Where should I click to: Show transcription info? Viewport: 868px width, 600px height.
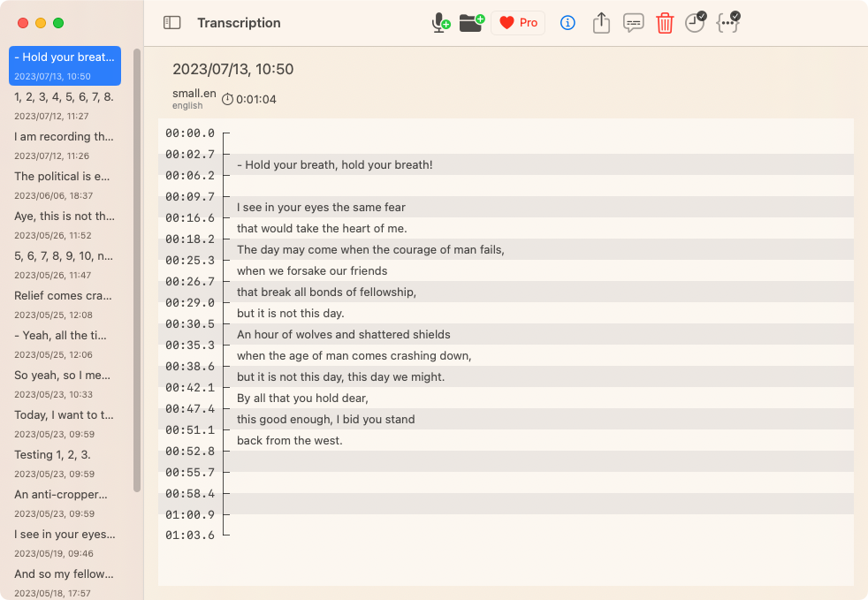point(567,23)
